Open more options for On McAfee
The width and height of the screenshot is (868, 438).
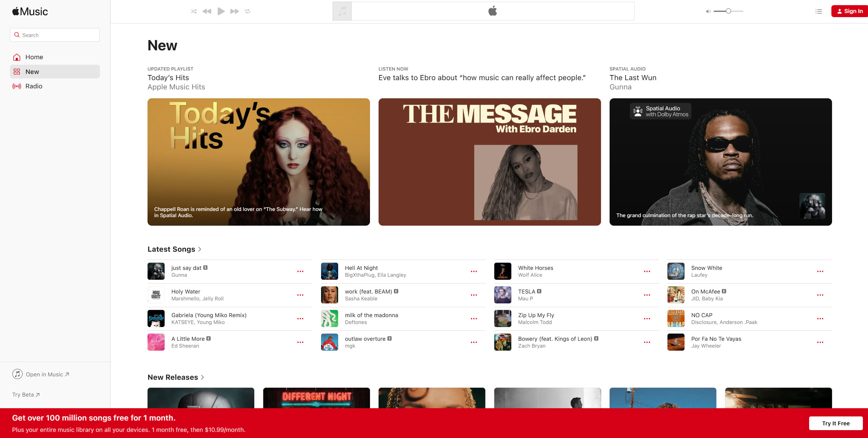point(820,295)
